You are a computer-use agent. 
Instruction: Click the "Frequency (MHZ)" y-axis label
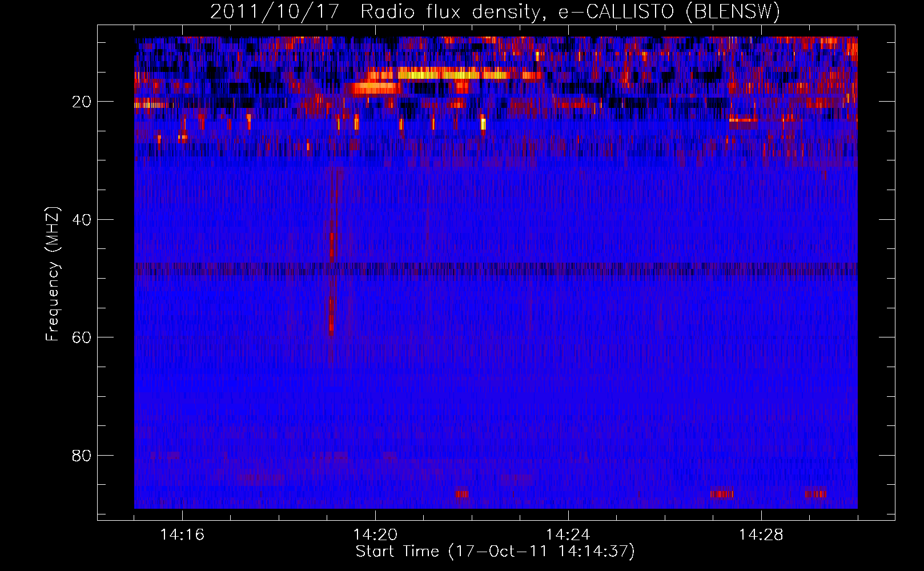coord(53,274)
